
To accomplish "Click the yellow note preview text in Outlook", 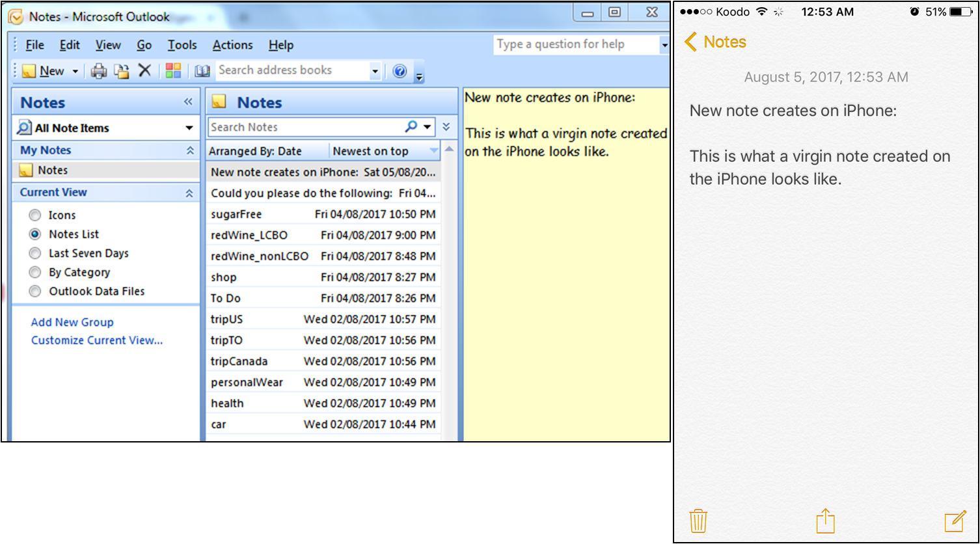I will coord(566,125).
